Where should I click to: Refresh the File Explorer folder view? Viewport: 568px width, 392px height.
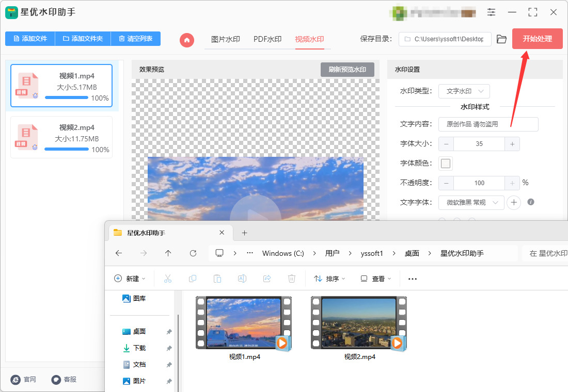[x=193, y=253]
